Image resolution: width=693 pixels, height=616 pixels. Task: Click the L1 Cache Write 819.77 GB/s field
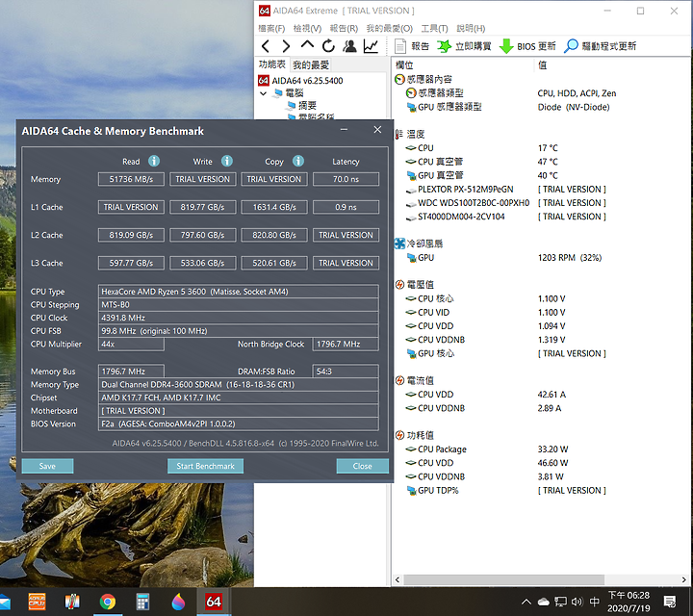pos(203,207)
